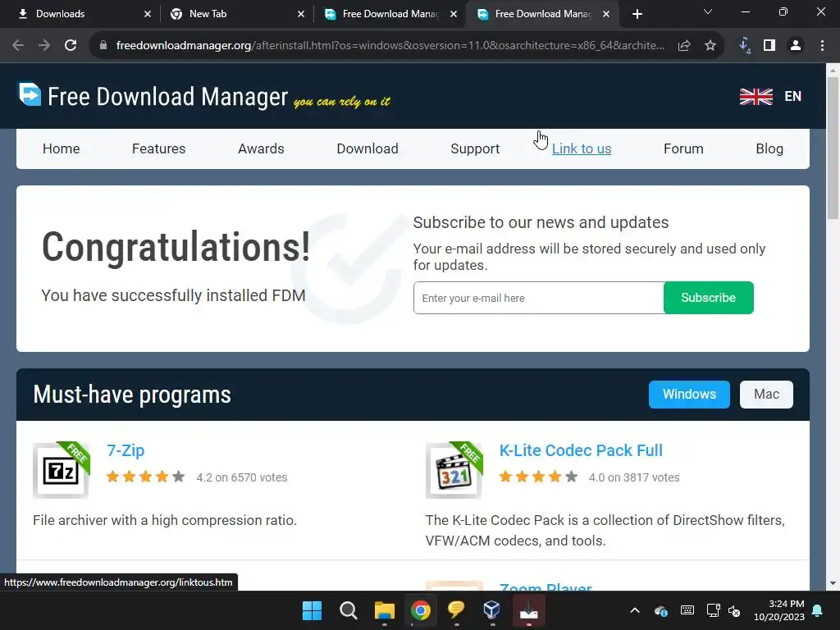Click the browser back arrow

click(18, 46)
